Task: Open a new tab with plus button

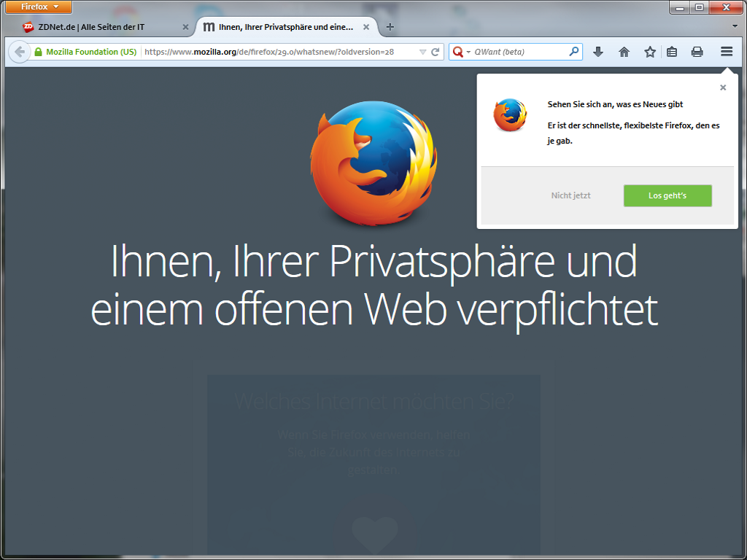Action: point(390,27)
